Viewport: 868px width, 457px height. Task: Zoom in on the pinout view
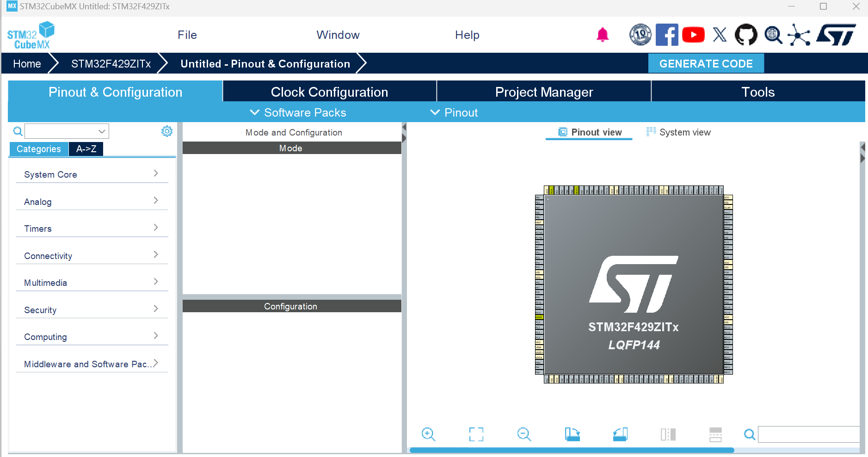coord(429,434)
